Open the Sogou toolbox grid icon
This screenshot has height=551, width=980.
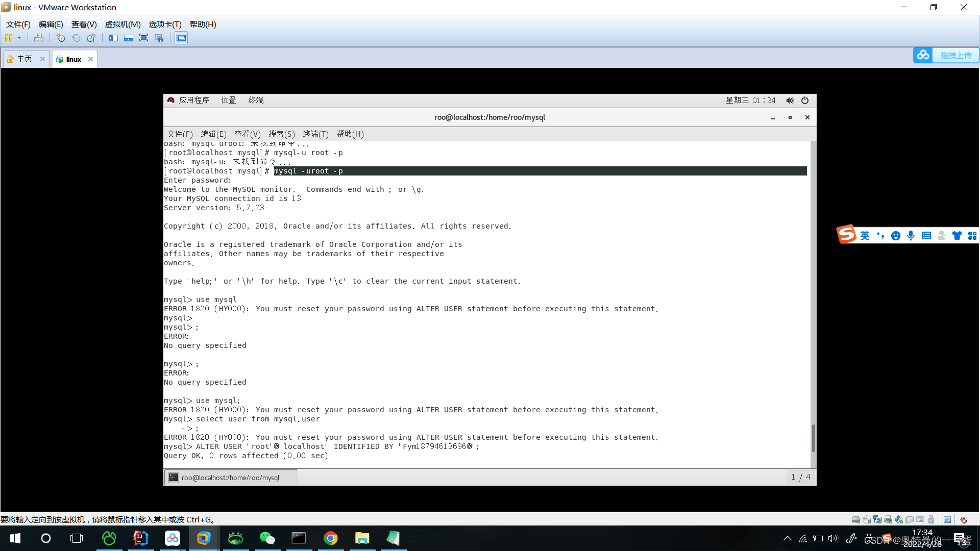point(972,235)
